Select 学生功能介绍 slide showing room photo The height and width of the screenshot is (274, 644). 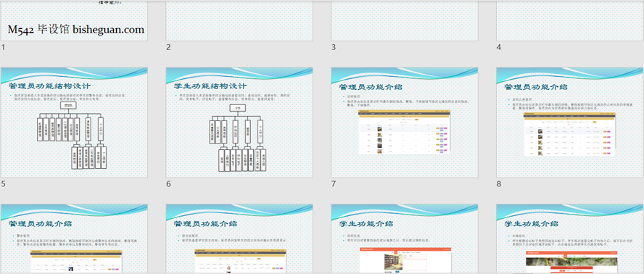[405, 238]
